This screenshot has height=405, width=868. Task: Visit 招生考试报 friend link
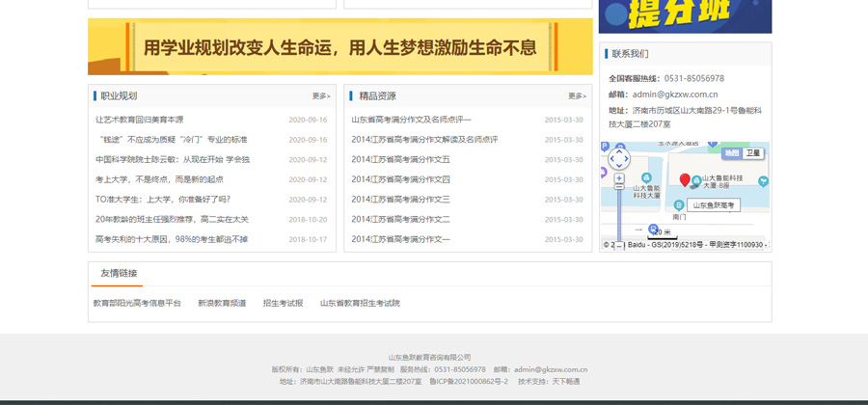coord(283,303)
